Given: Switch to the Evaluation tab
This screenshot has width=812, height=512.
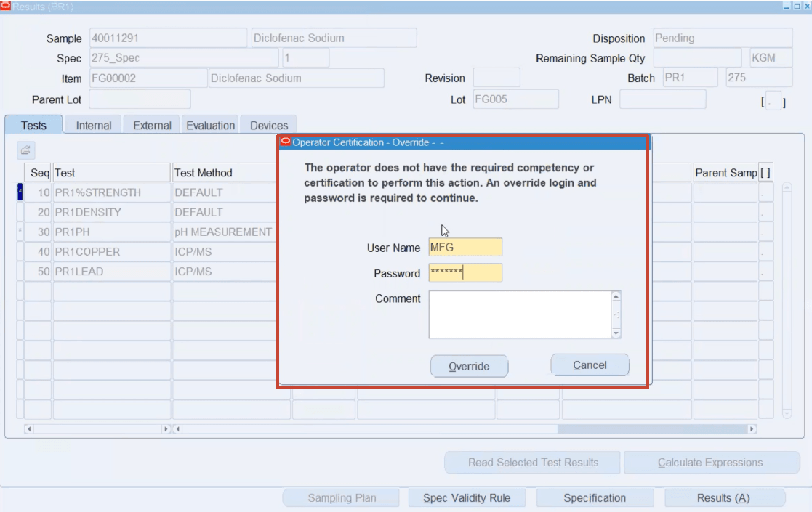Looking at the screenshot, I should pyautogui.click(x=210, y=126).
